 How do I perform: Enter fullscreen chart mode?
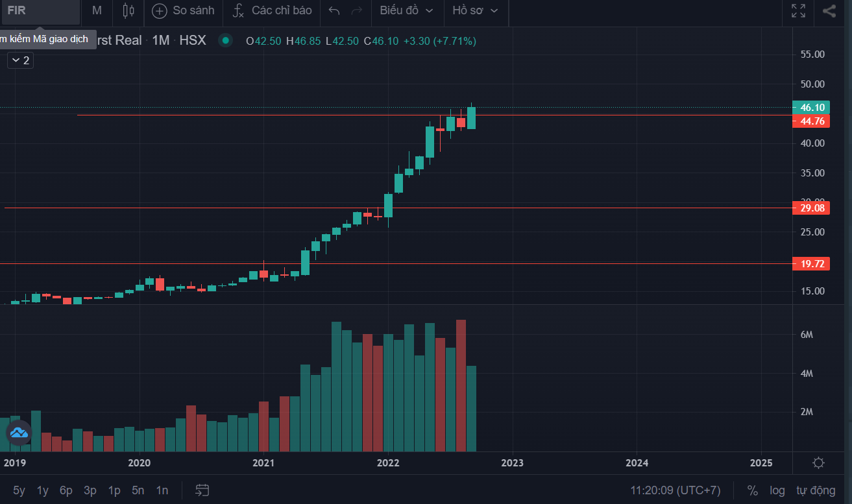(798, 11)
